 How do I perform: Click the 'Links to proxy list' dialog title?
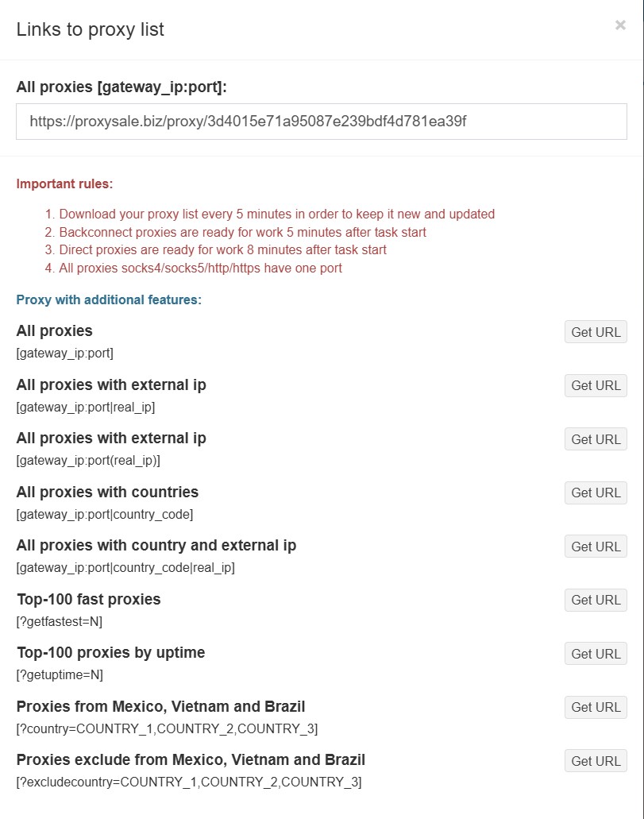pyautogui.click(x=91, y=30)
